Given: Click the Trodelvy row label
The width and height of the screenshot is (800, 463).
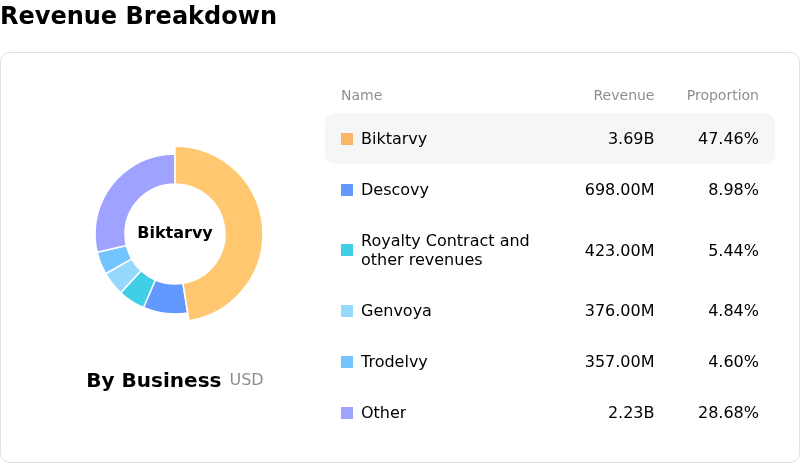Looking at the screenshot, I should click(394, 362).
